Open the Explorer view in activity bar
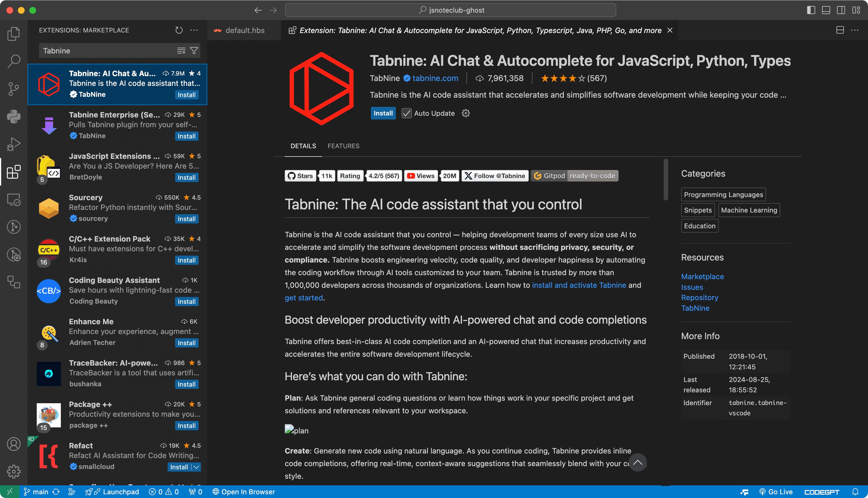868x498 pixels. (x=14, y=34)
